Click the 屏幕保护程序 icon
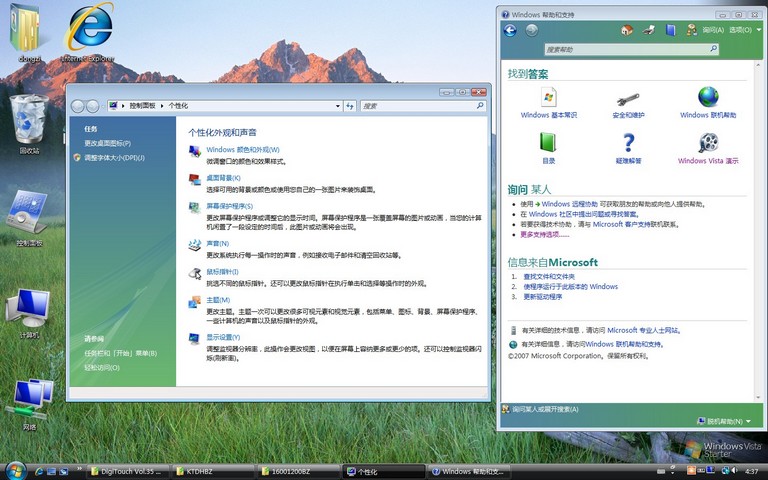This screenshot has width=768, height=480. pos(194,207)
